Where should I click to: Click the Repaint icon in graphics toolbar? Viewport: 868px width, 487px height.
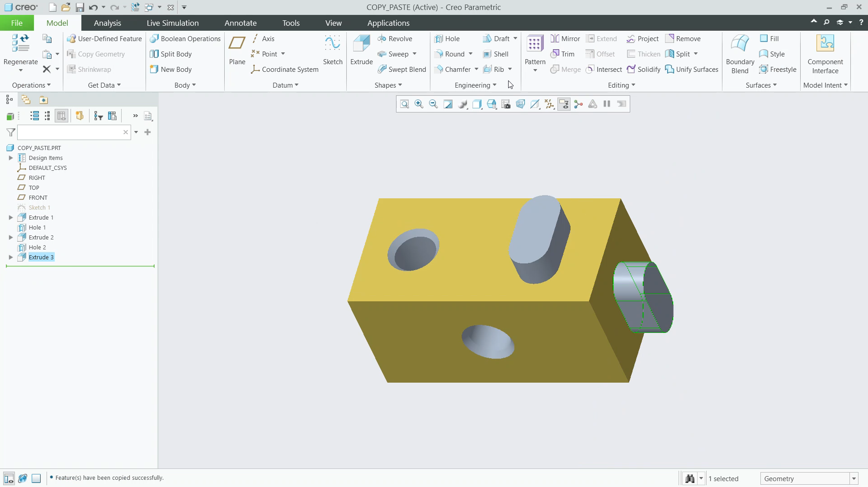click(x=448, y=104)
